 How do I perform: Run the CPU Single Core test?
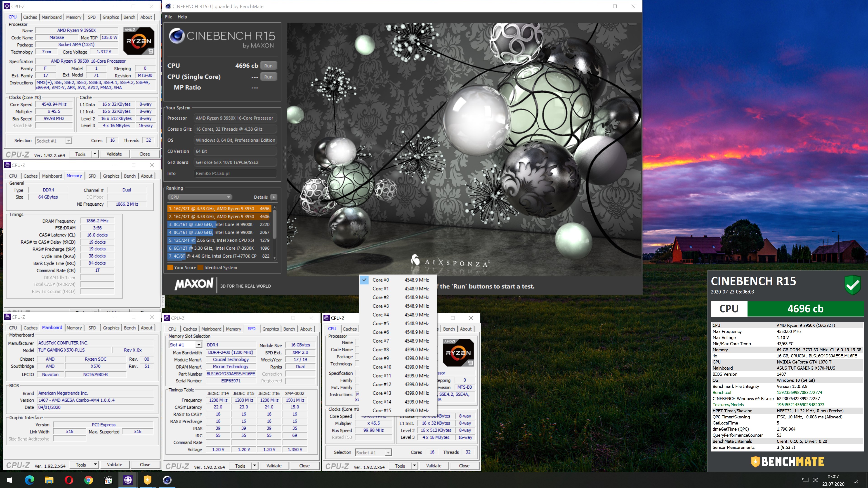point(268,77)
